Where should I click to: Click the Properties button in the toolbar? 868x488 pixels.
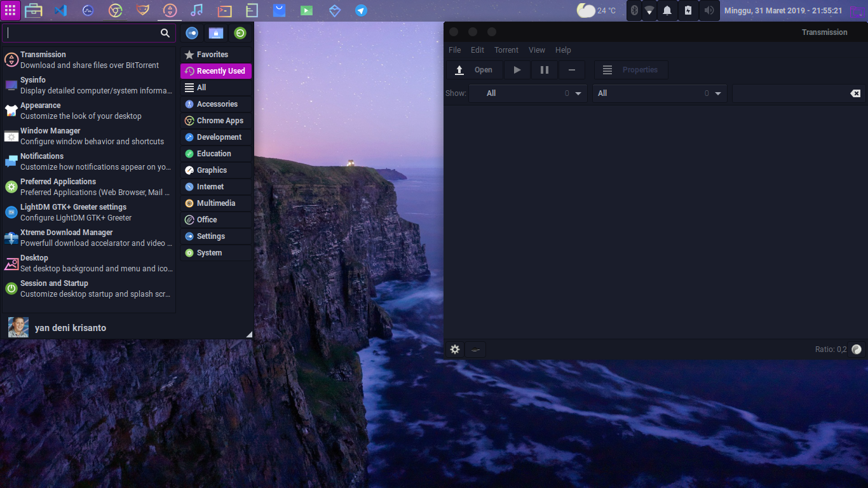coord(631,70)
